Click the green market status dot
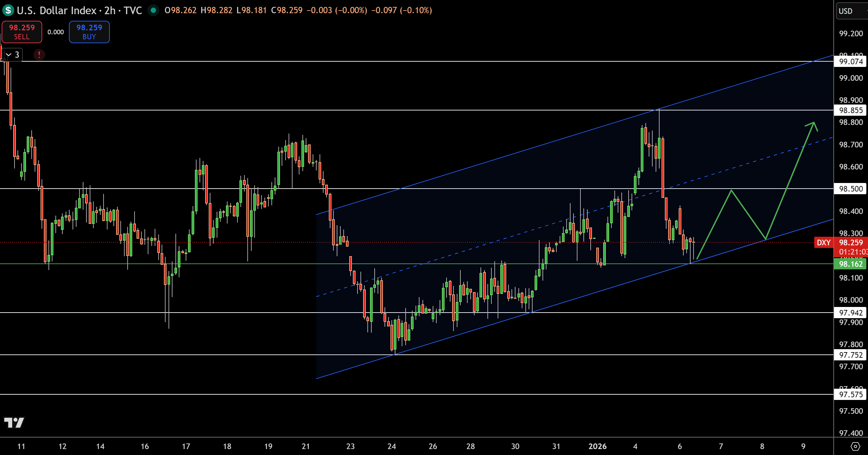 [x=153, y=11]
